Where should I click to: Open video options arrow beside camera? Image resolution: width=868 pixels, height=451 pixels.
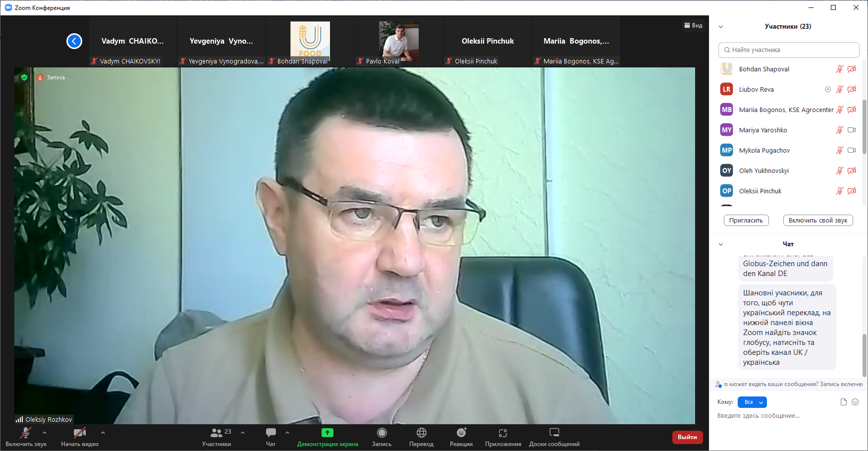coord(103,433)
